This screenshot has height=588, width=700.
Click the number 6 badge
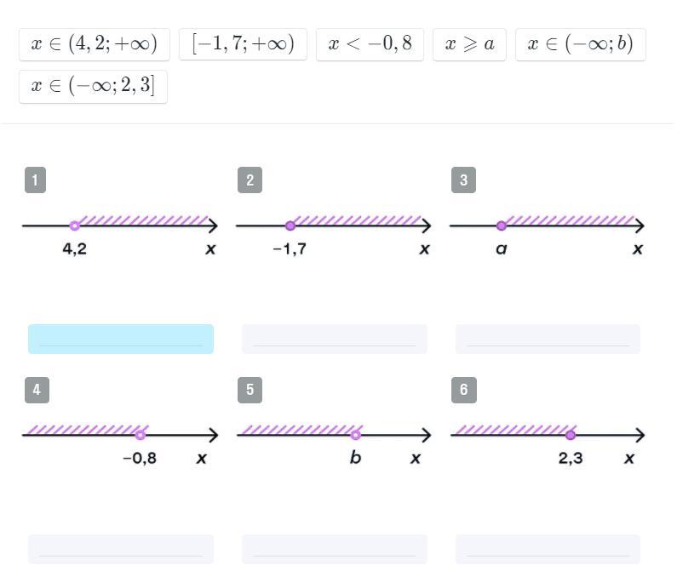coord(463,390)
